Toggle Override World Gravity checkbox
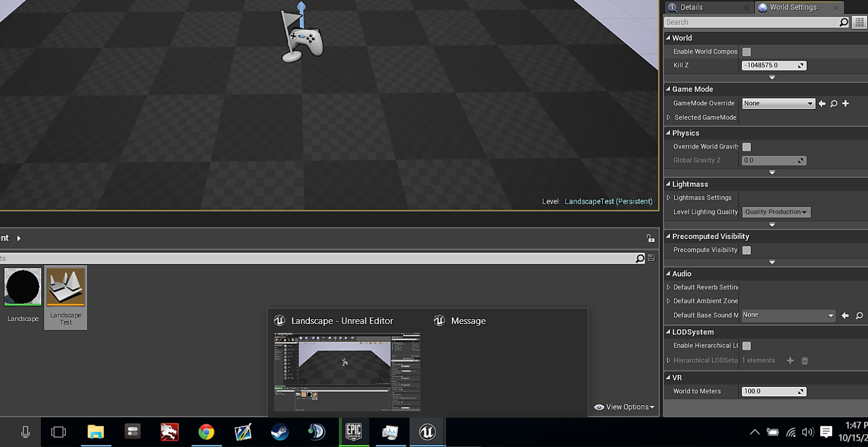 [x=747, y=147]
